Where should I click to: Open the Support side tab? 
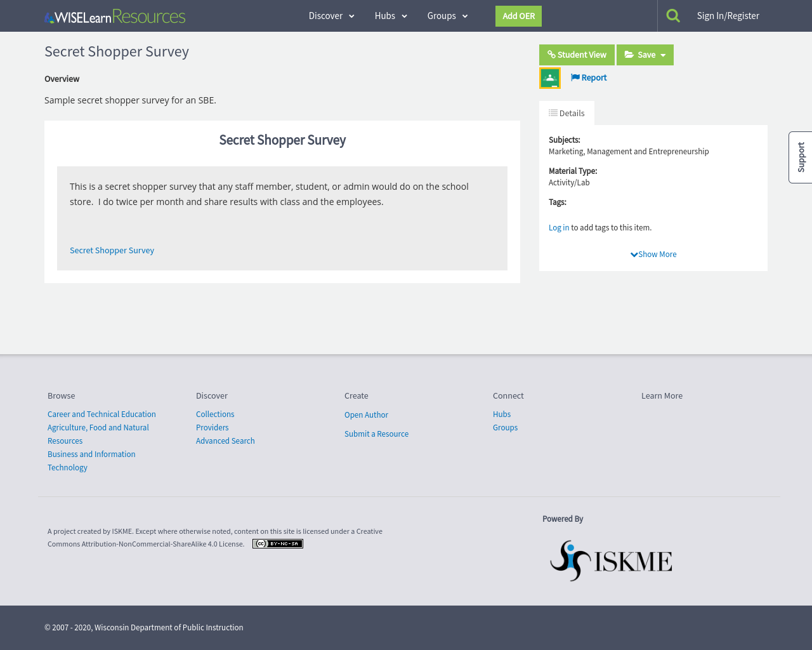(x=800, y=157)
